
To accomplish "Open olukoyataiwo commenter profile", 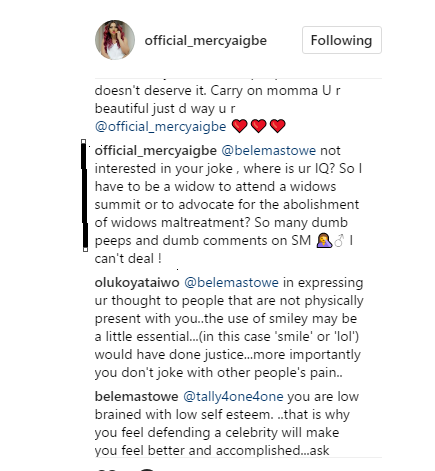I will tap(137, 283).
